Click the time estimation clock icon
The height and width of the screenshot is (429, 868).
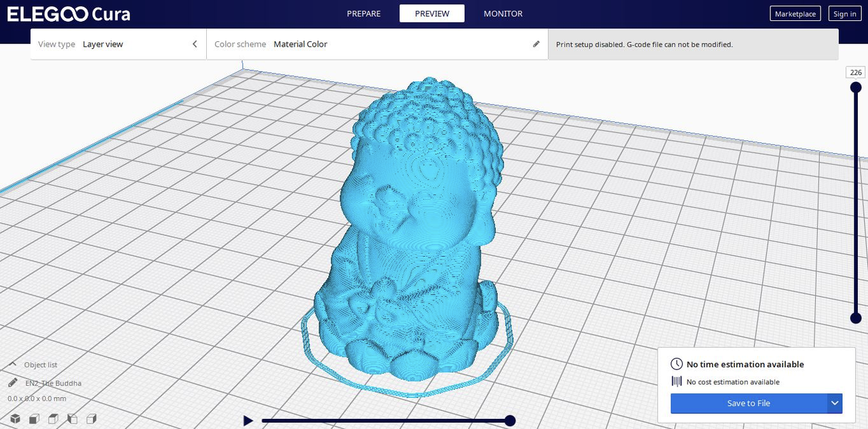(x=676, y=364)
